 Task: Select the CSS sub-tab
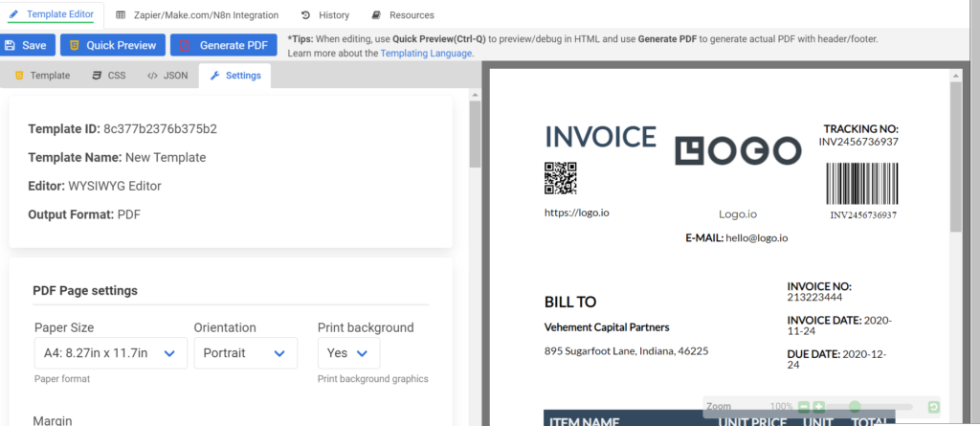[x=109, y=76]
